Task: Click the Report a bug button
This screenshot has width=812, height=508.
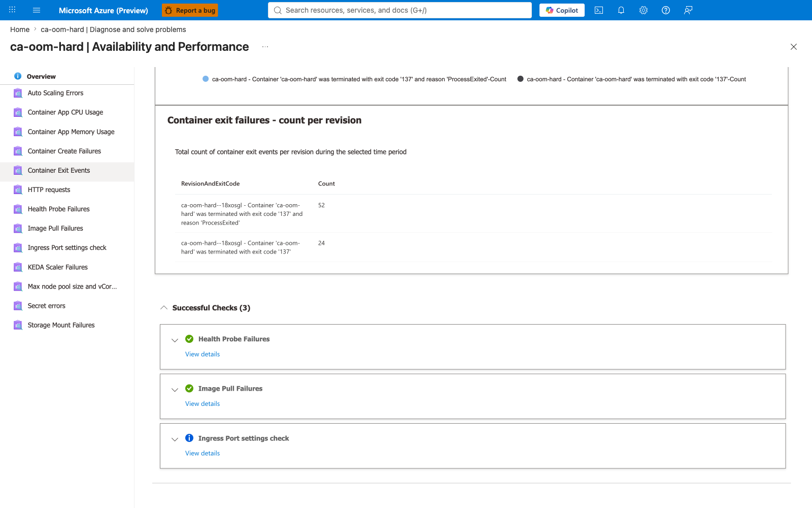Action: pyautogui.click(x=190, y=10)
